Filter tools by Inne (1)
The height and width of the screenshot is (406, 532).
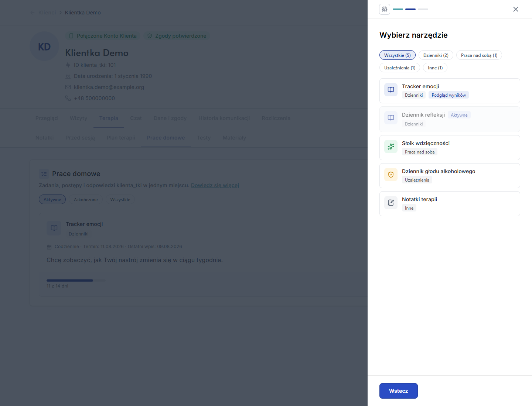435,68
